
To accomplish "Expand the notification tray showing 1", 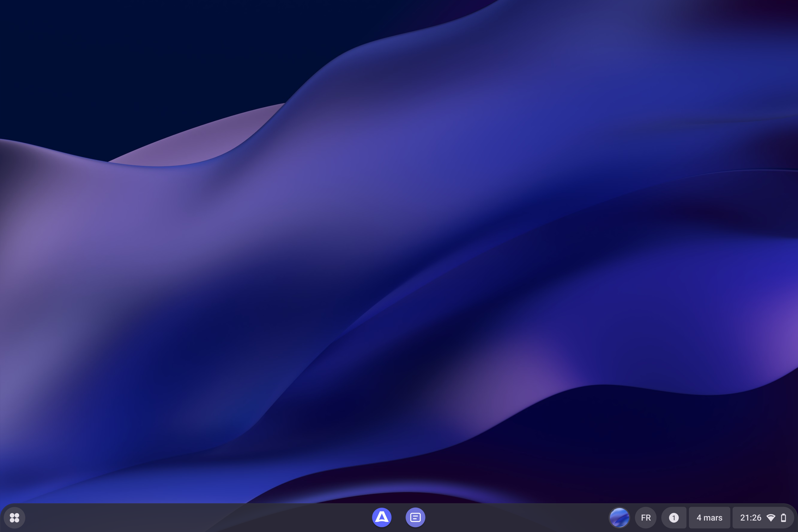I will point(674,518).
